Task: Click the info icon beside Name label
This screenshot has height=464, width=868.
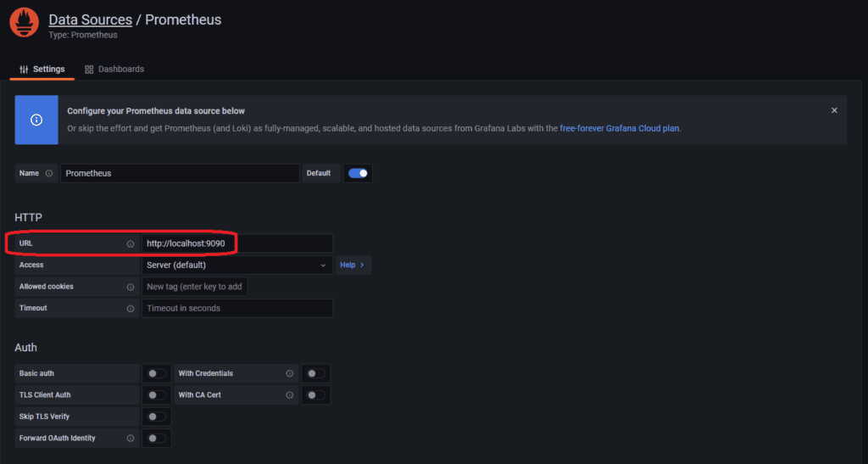Action: pyautogui.click(x=49, y=173)
